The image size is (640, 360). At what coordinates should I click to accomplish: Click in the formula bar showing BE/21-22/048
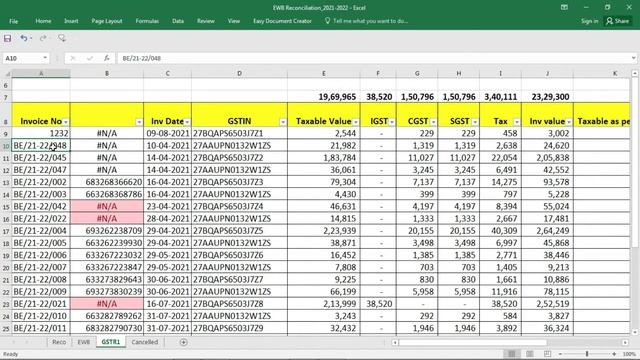[x=373, y=58]
